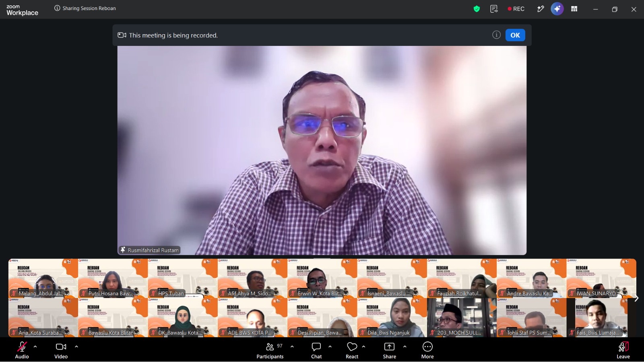Screen dimensions: 644x362
Task: Open the green encryption shield icon
Action: click(477, 9)
